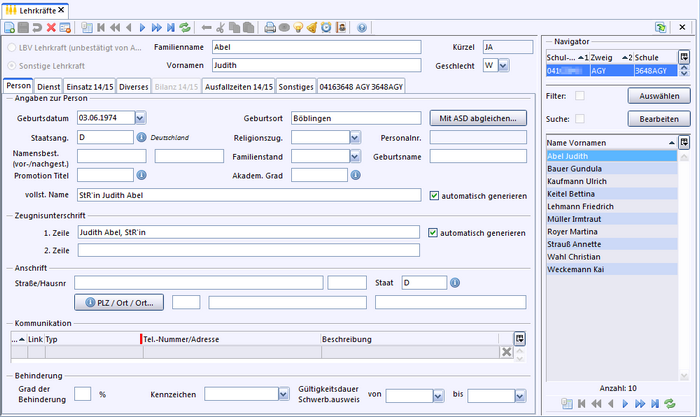
Task: Open the Geburtsdatum date picker dropdown
Action: pos(140,118)
